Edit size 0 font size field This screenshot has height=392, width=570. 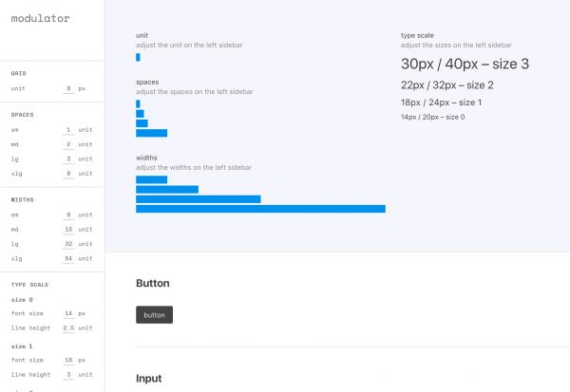68,313
